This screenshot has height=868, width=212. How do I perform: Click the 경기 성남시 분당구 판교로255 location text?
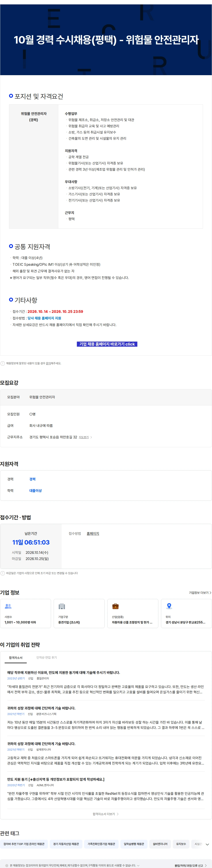(185, 622)
